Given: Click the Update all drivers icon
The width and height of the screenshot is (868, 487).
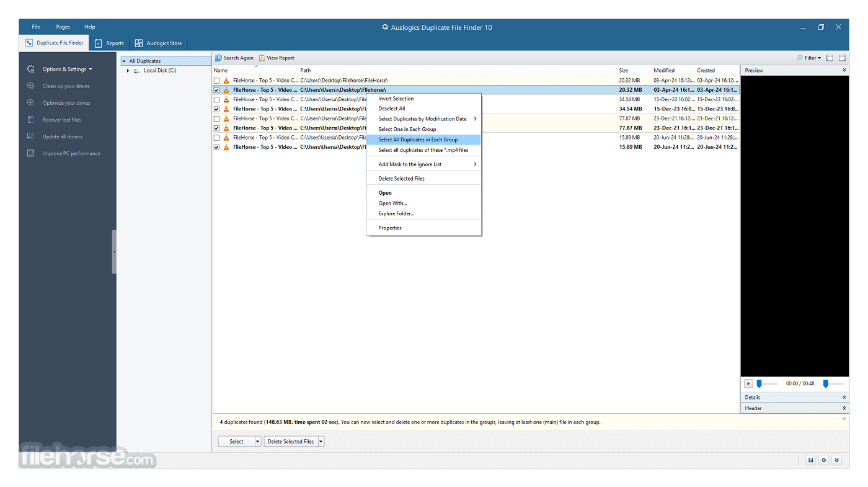Looking at the screenshot, I should tap(30, 136).
